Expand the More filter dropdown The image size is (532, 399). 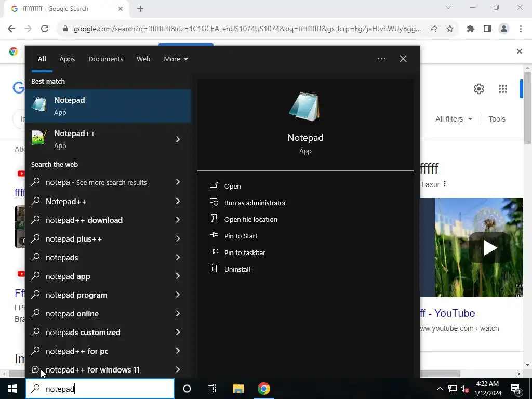pos(176,59)
